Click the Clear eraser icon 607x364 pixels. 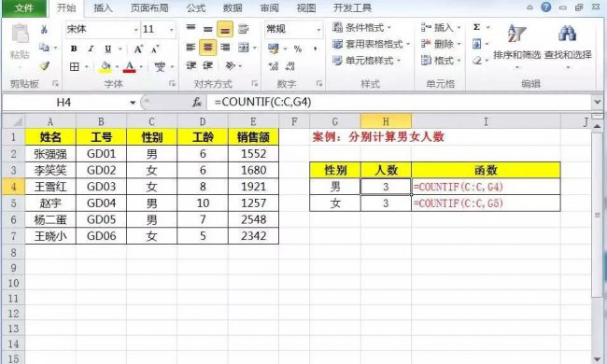click(x=477, y=61)
